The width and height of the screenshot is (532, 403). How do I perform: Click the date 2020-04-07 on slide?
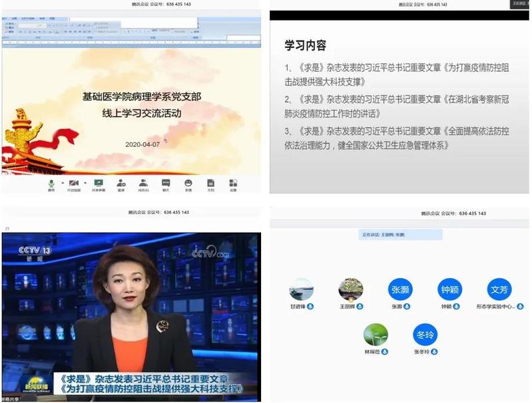[x=142, y=144]
